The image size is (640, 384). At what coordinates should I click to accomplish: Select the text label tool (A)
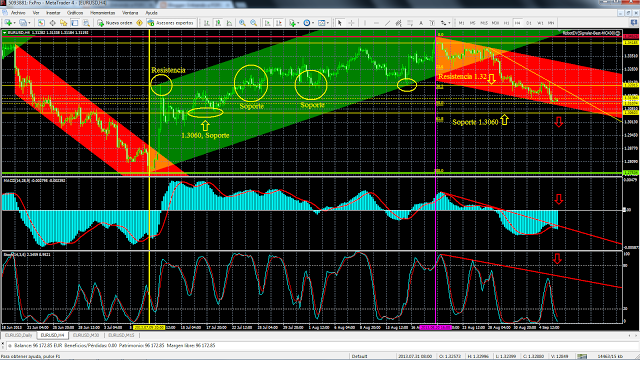tap(421, 23)
